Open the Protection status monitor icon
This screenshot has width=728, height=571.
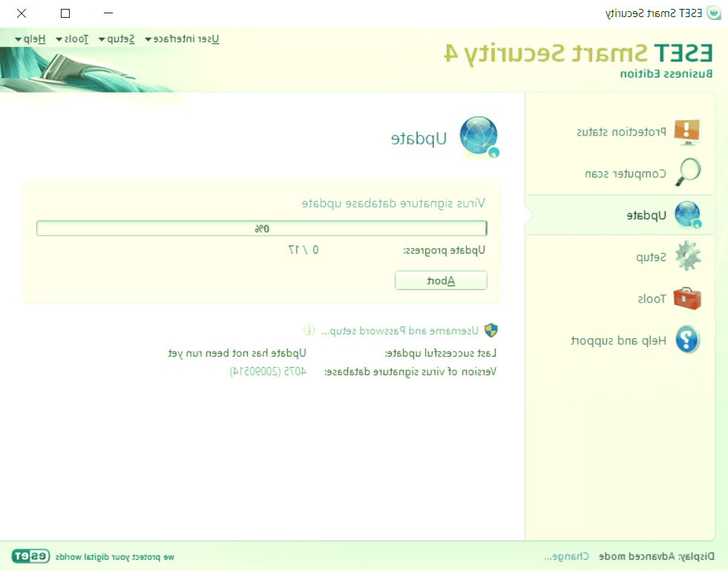686,132
